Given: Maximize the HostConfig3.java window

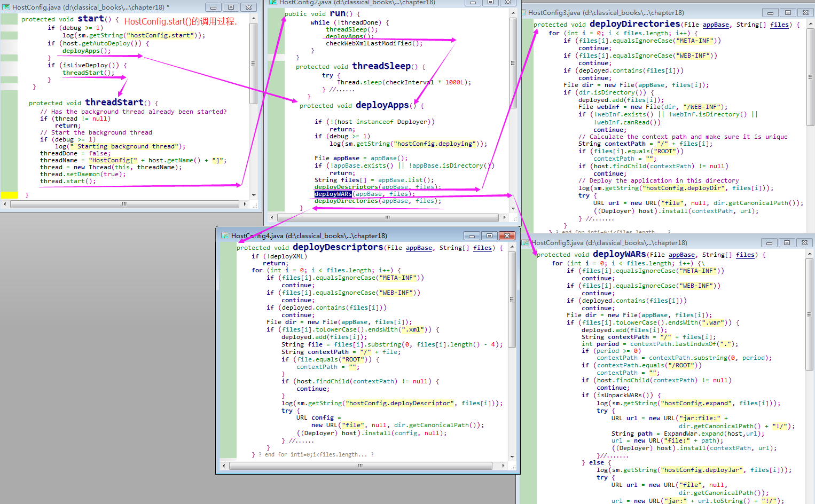Looking at the screenshot, I should (x=787, y=12).
